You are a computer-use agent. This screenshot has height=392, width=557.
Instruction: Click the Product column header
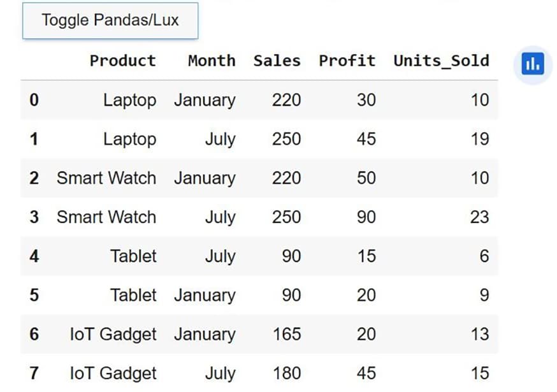(x=122, y=61)
